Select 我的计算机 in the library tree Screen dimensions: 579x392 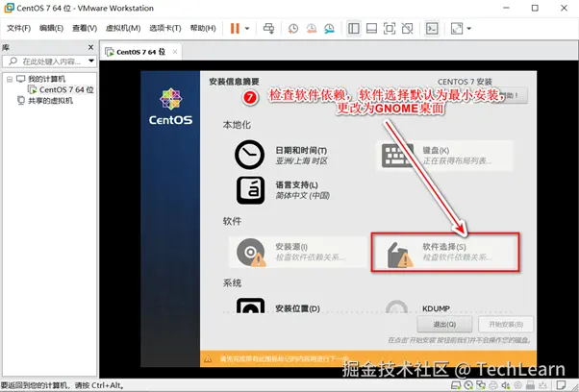tap(46, 79)
